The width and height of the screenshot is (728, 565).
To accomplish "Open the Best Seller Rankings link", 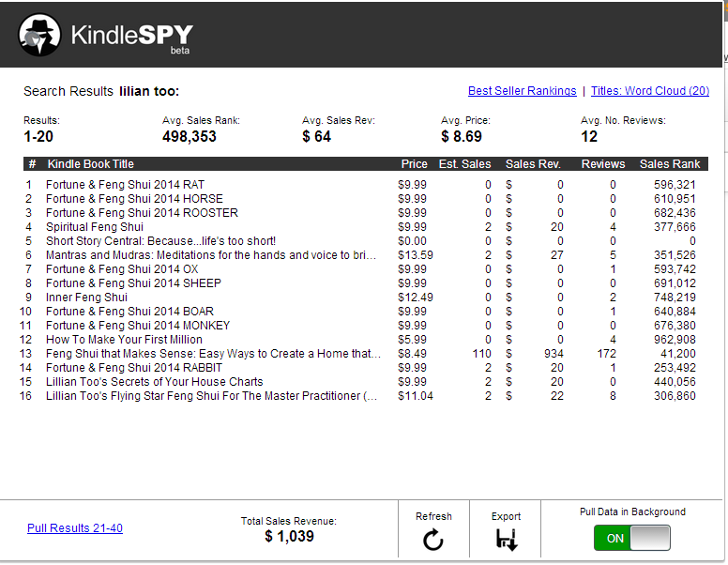I will coord(522,91).
